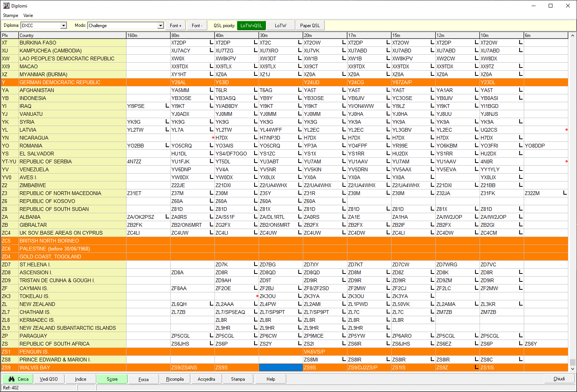Click the Z32ZM cell in 6m column
Image resolution: width=577 pixels, height=392 pixels.
click(x=546, y=193)
